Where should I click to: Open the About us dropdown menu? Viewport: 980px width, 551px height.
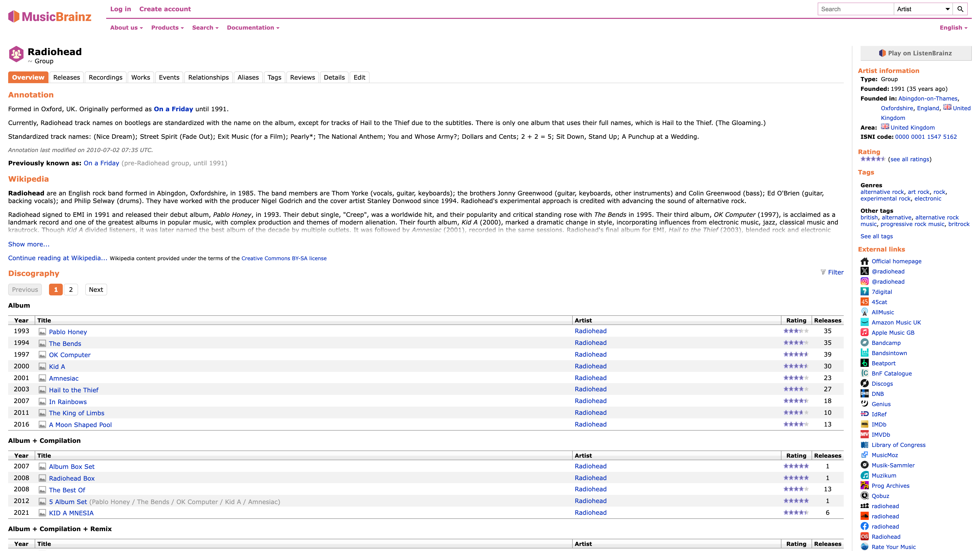tap(126, 28)
